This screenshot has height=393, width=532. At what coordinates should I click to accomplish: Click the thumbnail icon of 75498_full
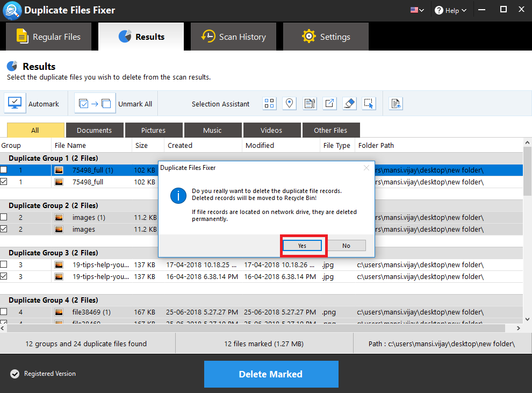click(59, 182)
